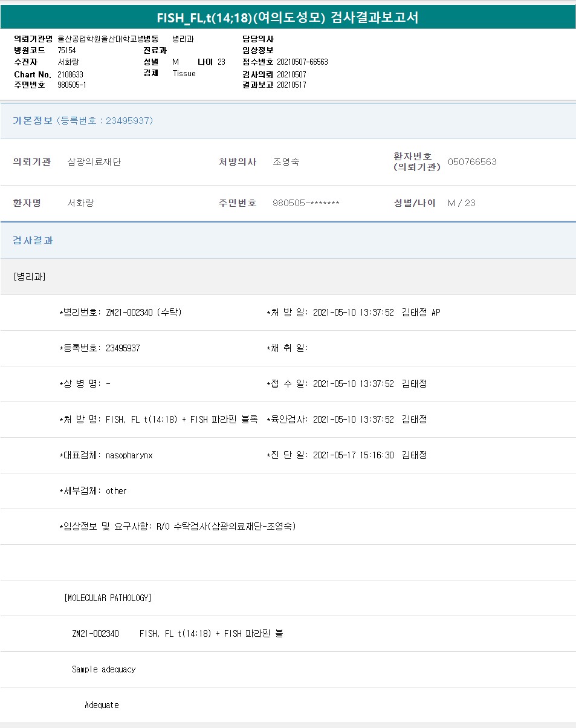576x728 pixels.
Task: Select the Chart No. value 2108633
Action: [x=71, y=74]
